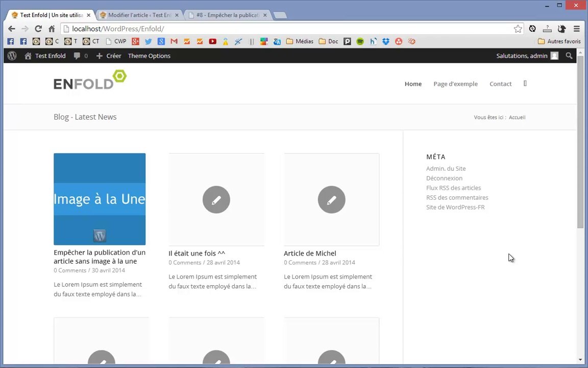Screen dimensions: 588x368
Task: Click the browser forward arrow
Action: point(24,29)
